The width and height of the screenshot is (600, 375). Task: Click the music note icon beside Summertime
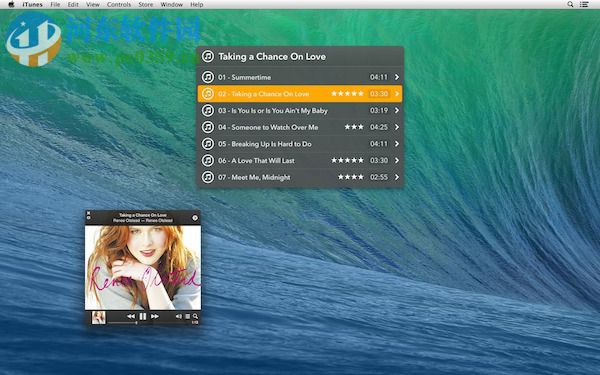(208, 77)
